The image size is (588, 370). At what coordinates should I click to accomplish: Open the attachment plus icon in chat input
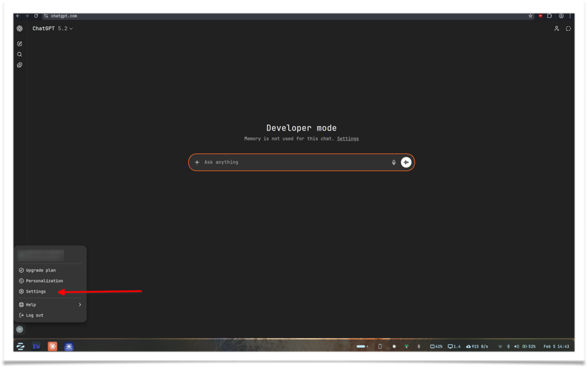pyautogui.click(x=197, y=162)
